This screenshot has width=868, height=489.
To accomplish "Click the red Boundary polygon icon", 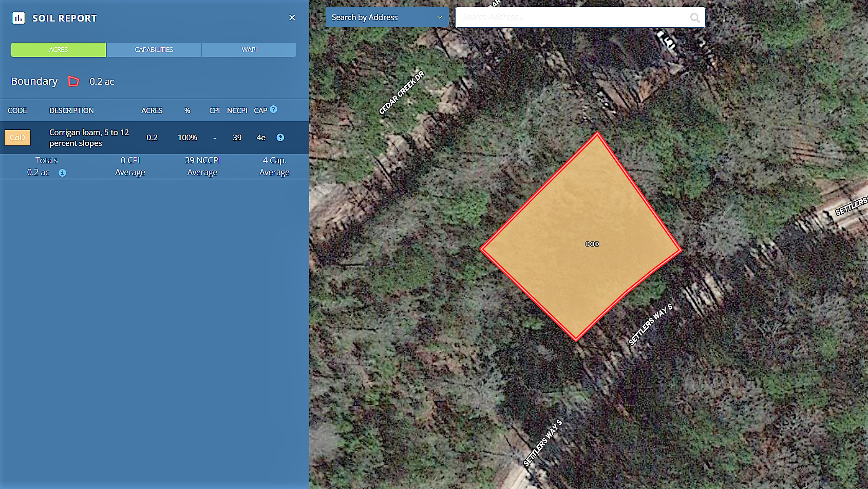I will (x=74, y=81).
